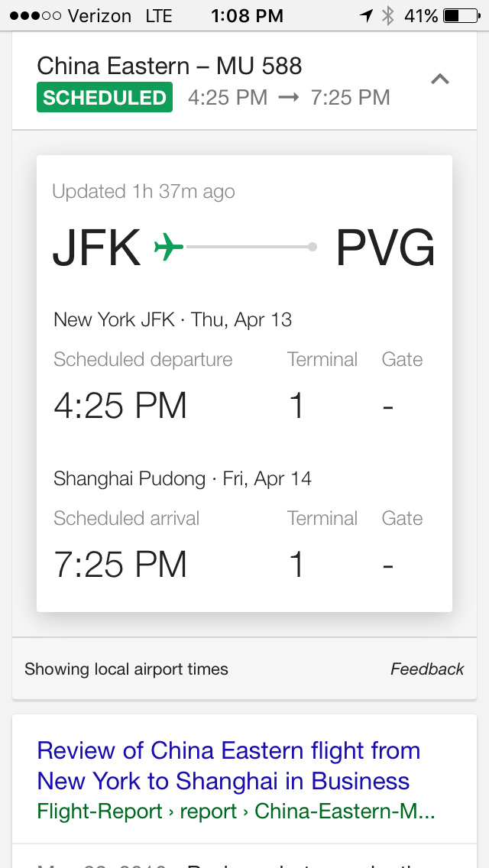The height and width of the screenshot is (868, 489).
Task: Tap the location arrow status icon
Action: pos(367,15)
